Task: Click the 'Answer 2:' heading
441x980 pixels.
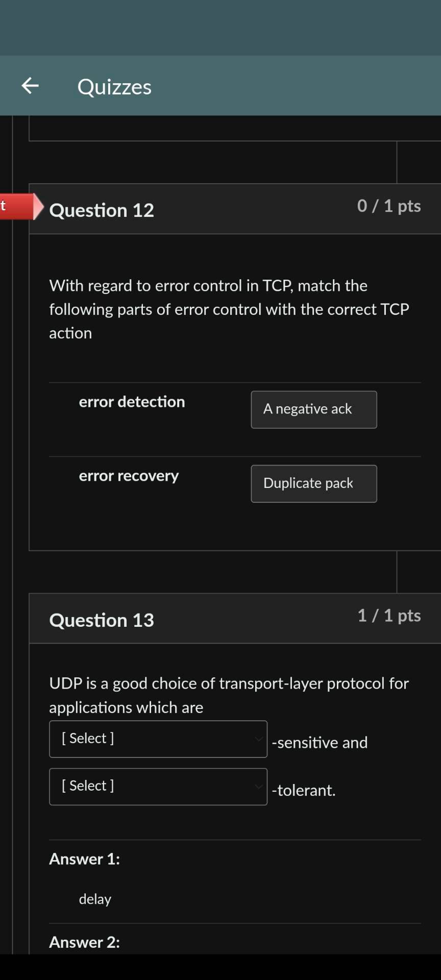Action: pos(84,942)
